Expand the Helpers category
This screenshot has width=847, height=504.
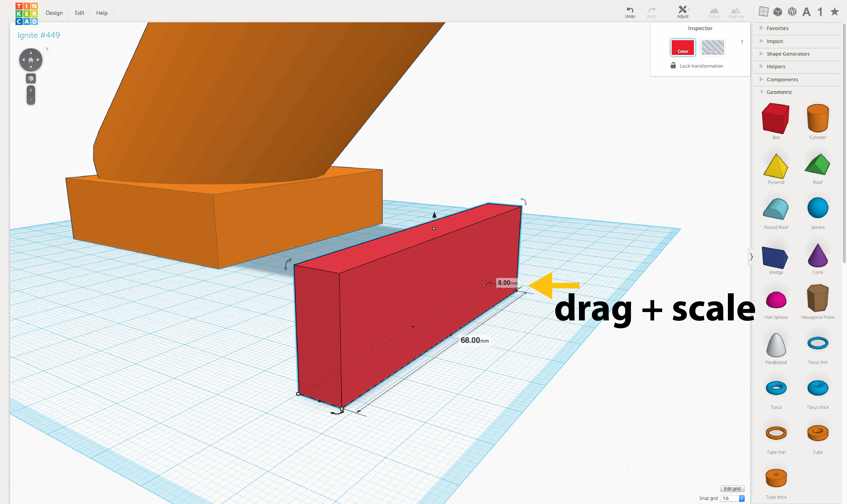776,66
